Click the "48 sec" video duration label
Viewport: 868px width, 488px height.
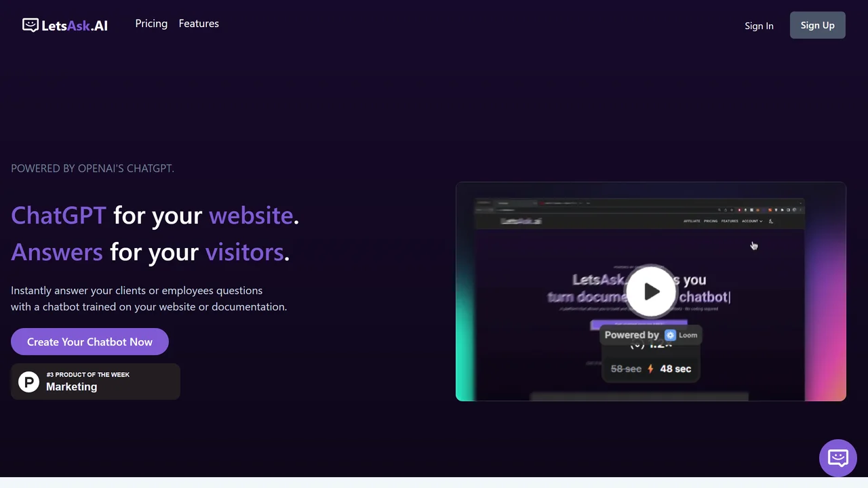(x=675, y=369)
